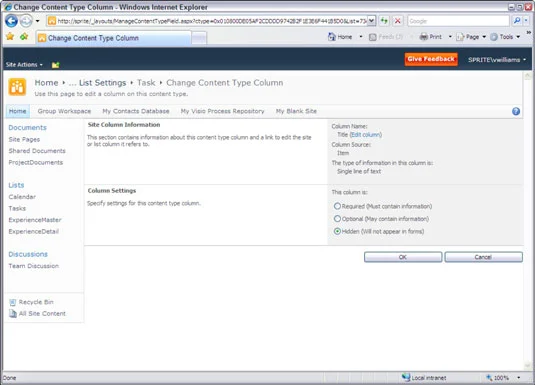Open a new blank browser tab
The width and height of the screenshot is (535, 385).
[x=199, y=38]
